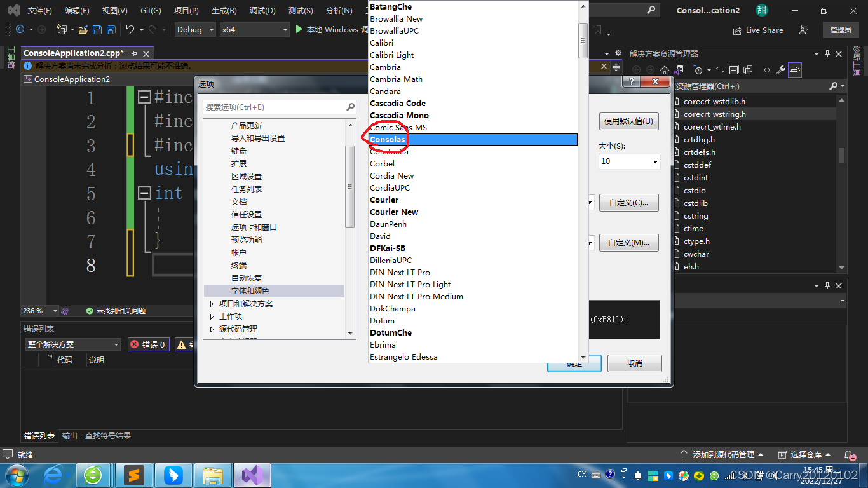Click the properties wrench icon
Viewport: 868px width, 488px height.
click(x=781, y=70)
